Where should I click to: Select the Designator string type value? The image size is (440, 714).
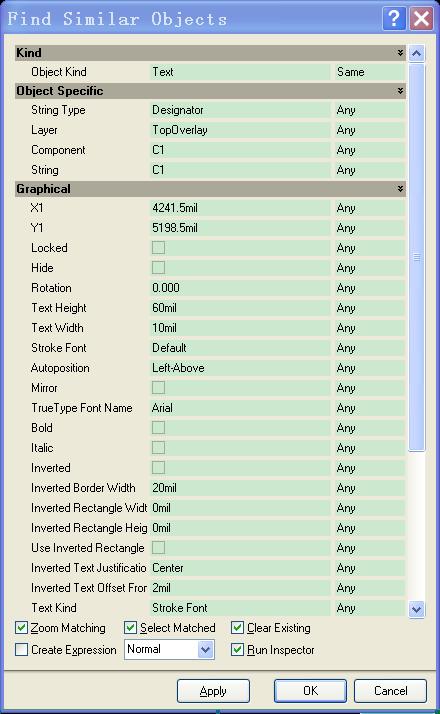[x=240, y=110]
